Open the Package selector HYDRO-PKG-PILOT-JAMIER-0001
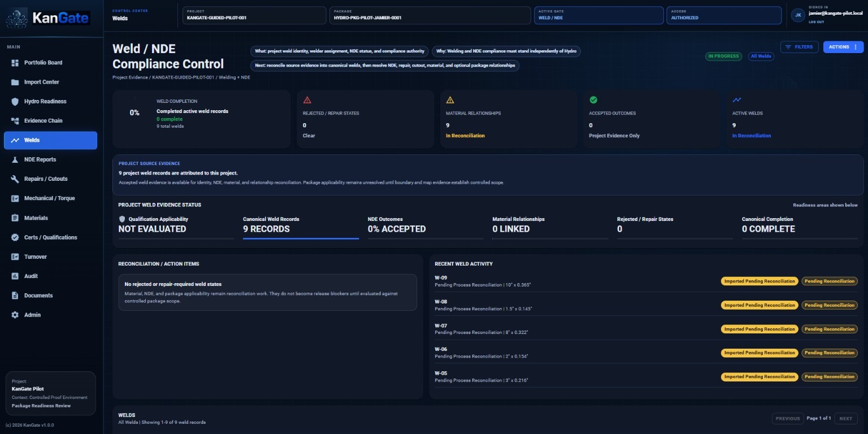 pyautogui.click(x=430, y=15)
